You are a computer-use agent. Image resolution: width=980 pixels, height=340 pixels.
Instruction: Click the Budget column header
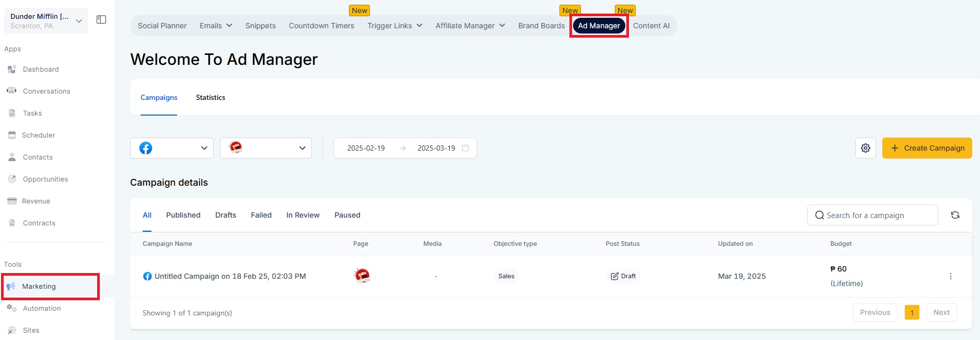coord(841,244)
